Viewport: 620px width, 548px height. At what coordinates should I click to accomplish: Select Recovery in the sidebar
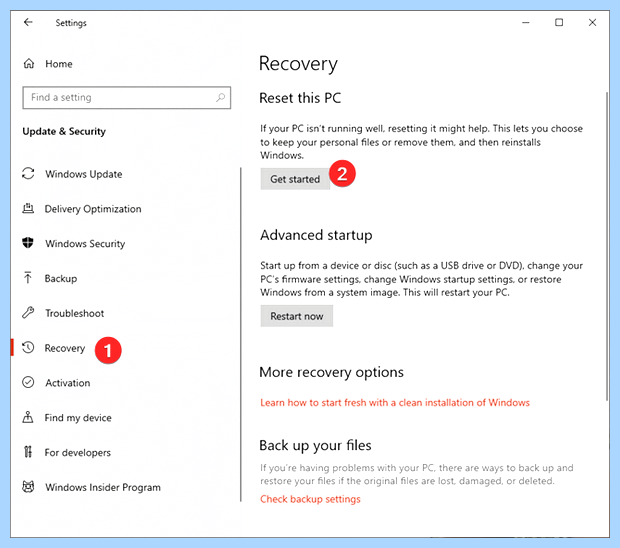[x=65, y=348]
